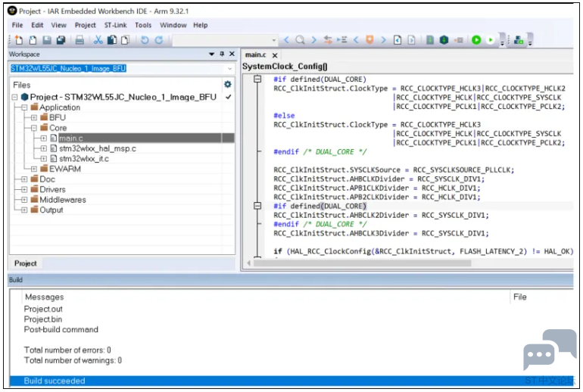Expand main.c dependencies in tree

click(43, 138)
